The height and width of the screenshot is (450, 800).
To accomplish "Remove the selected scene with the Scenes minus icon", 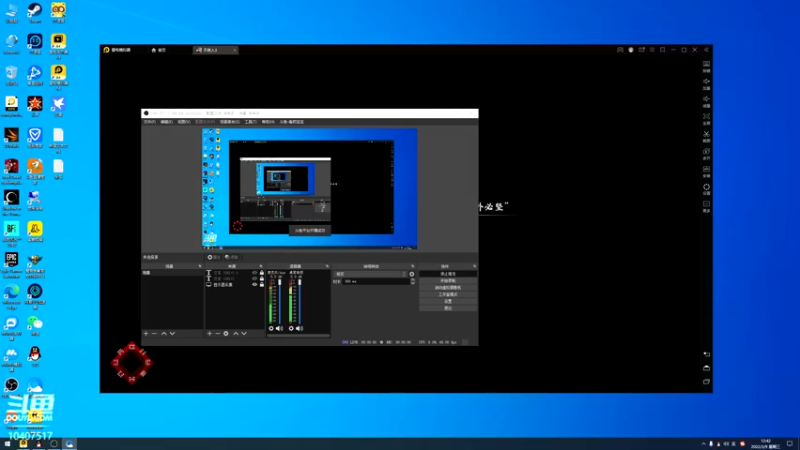I will click(154, 334).
